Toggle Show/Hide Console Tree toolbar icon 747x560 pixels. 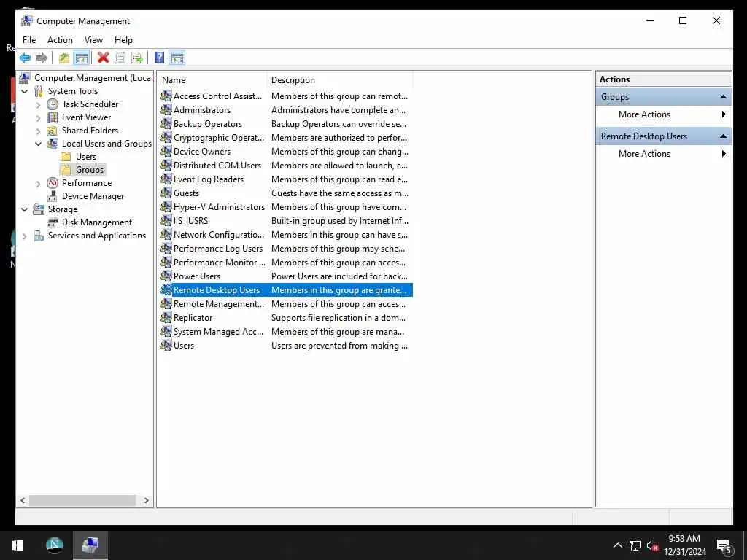click(x=82, y=58)
